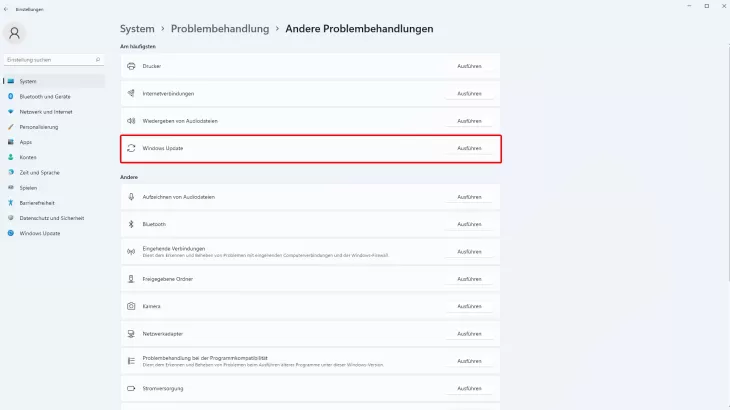
Task: Run the Drucker troubleshooter
Action: point(469,66)
